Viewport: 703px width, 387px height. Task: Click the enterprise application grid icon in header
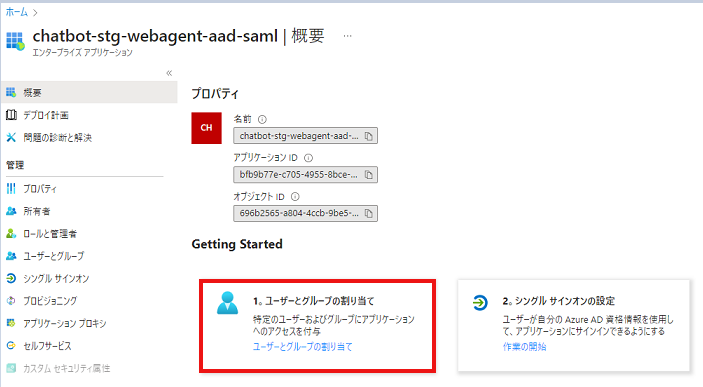pos(15,41)
